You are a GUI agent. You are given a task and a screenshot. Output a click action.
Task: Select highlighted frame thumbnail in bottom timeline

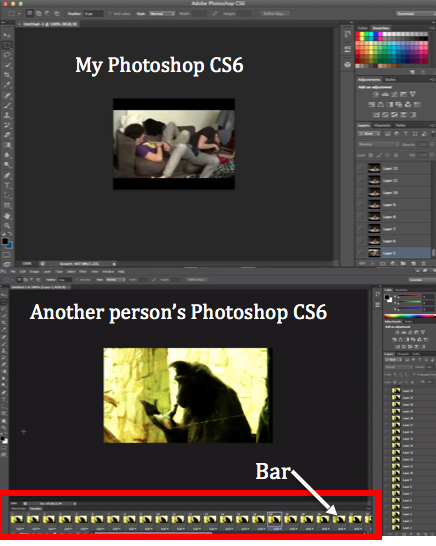tap(274, 519)
